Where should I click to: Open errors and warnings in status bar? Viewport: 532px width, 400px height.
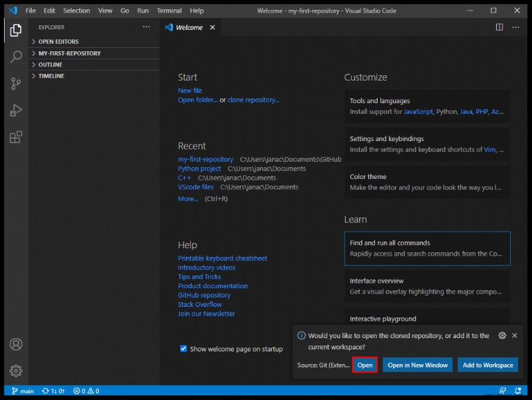86,391
